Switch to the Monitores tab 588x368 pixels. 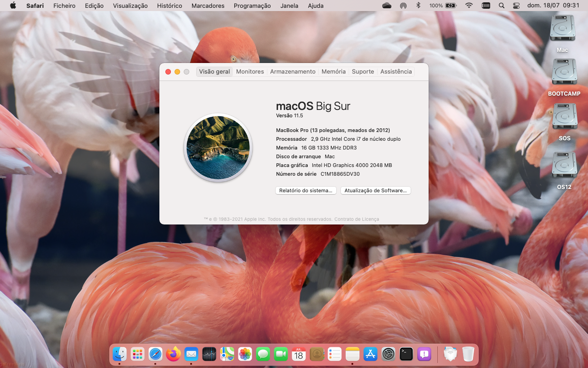tap(250, 71)
